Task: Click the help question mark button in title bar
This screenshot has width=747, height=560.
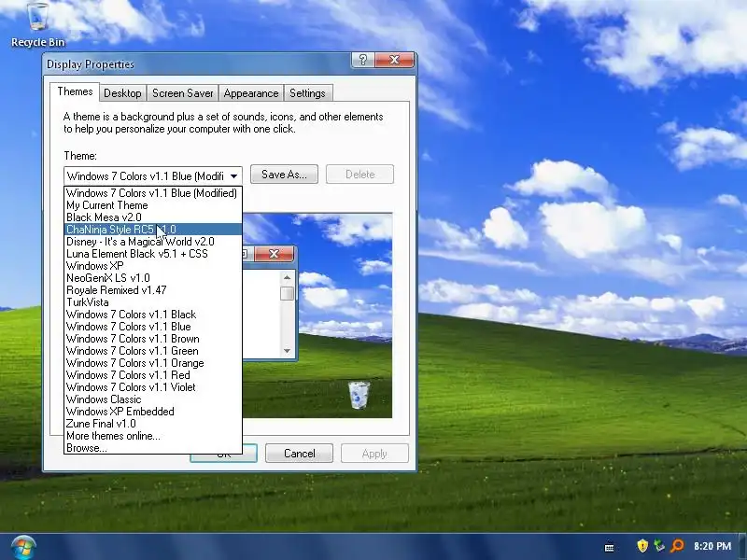Action: 363,60
